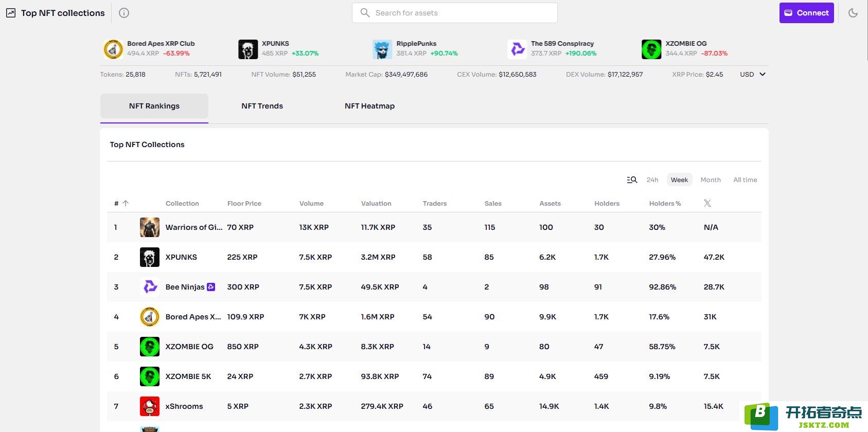Select the All time range
The width and height of the screenshot is (868, 432).
tap(745, 179)
